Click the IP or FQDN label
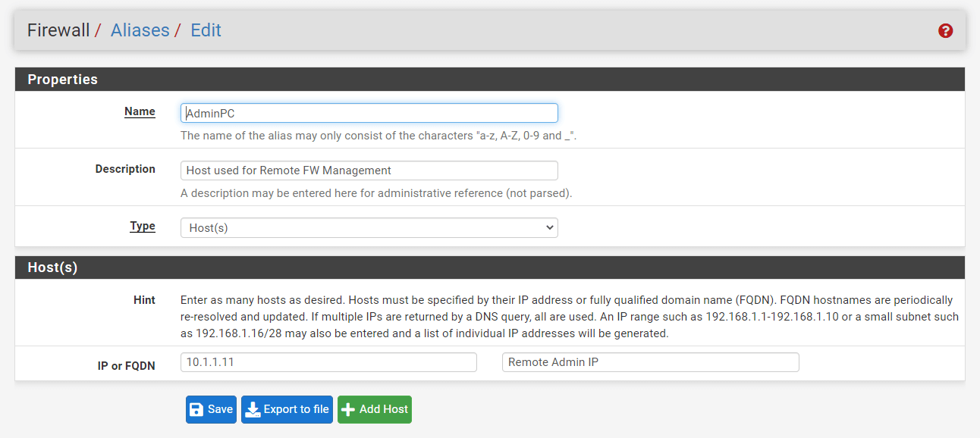This screenshot has height=438, width=980. pyautogui.click(x=127, y=366)
